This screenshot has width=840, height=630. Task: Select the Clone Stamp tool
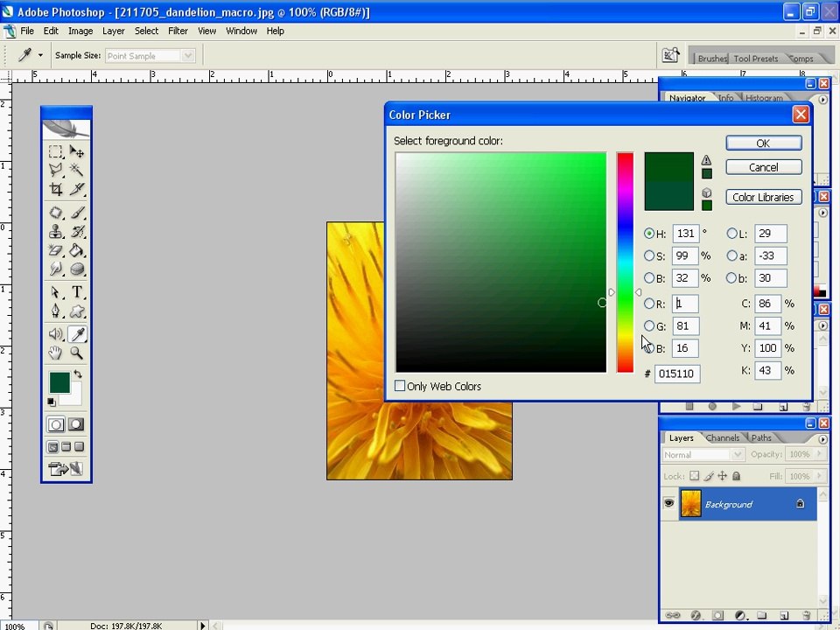click(x=56, y=231)
